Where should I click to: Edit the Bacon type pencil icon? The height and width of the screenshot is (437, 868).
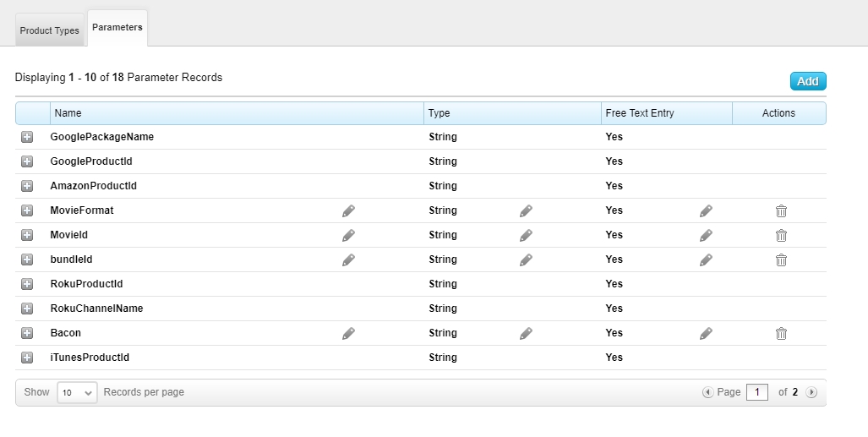pyautogui.click(x=526, y=334)
